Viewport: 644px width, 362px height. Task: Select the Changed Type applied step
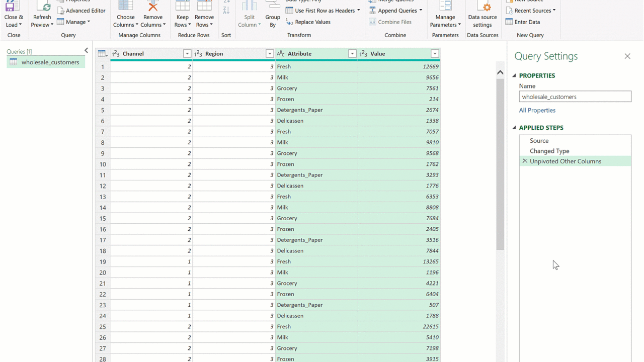[549, 151]
